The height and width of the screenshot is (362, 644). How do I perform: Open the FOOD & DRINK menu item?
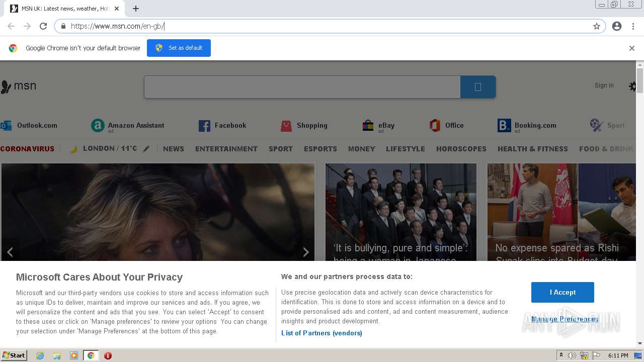click(x=606, y=149)
